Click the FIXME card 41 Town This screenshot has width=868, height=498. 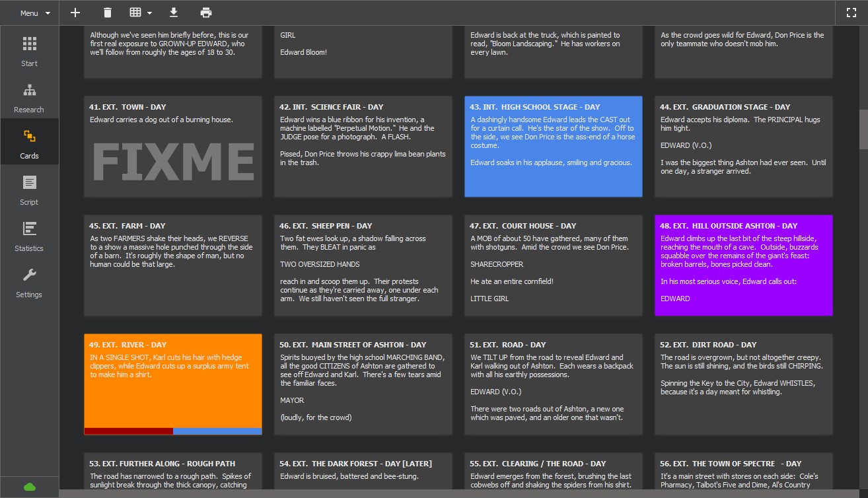tap(172, 147)
